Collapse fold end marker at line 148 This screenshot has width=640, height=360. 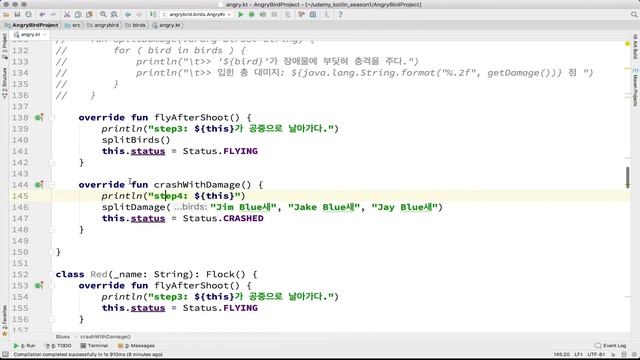coord(52,230)
